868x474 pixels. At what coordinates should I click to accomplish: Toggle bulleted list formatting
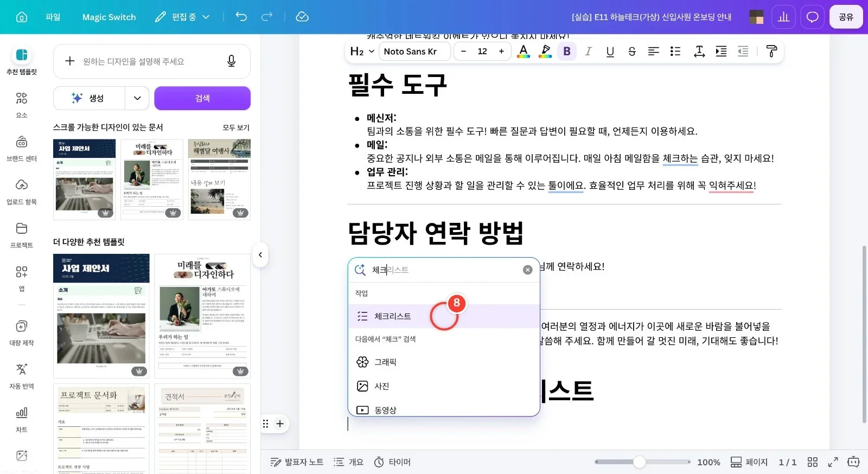[675, 51]
